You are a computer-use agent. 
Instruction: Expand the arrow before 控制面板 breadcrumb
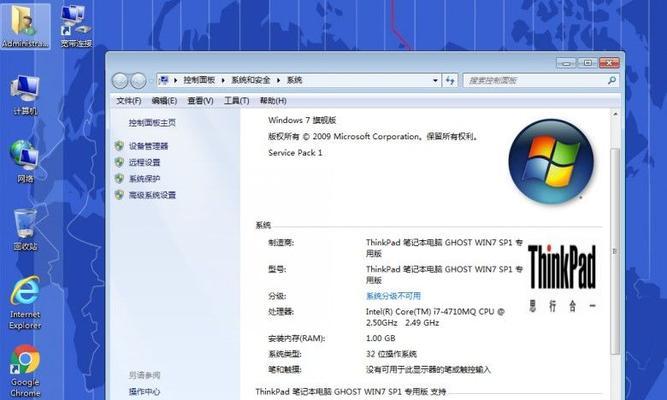[x=175, y=80]
